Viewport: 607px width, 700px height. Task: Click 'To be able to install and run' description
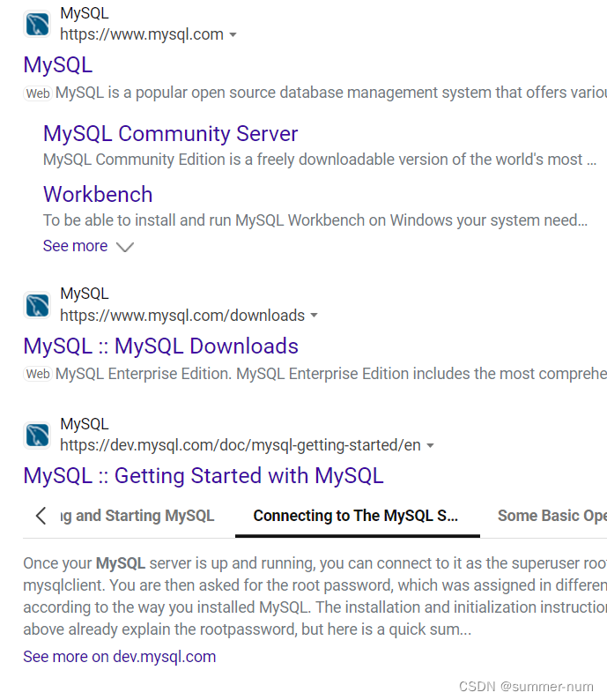(315, 220)
